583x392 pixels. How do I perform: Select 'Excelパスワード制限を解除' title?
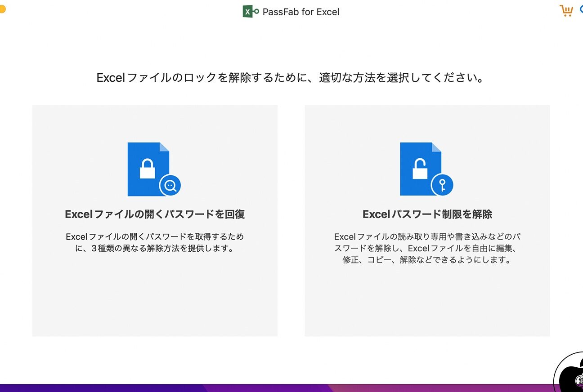[427, 214]
